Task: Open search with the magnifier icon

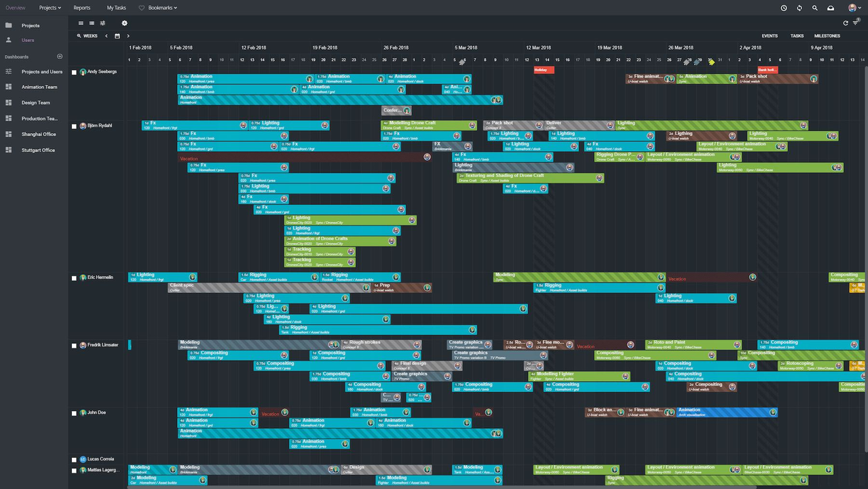Action: [815, 8]
